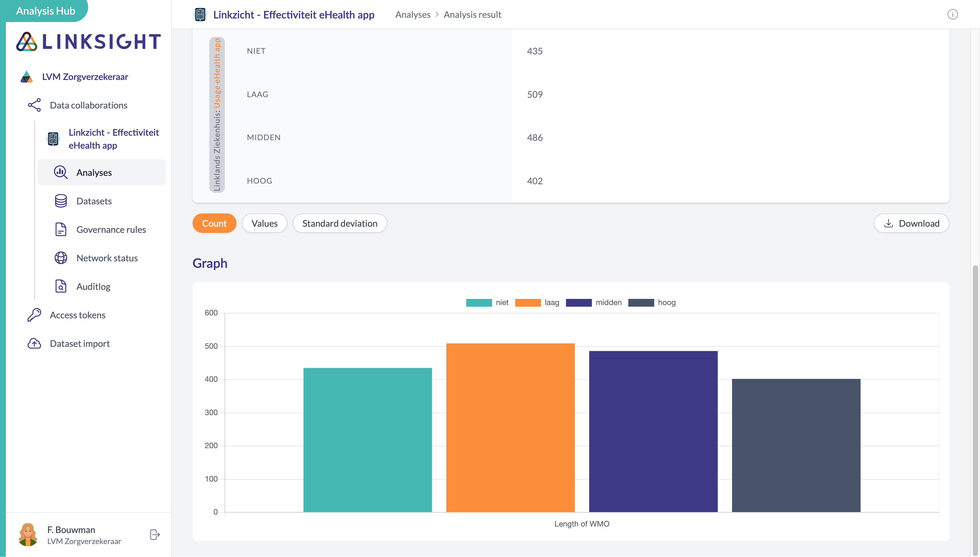The width and height of the screenshot is (980, 557).
Task: Switch results to Values view
Action: pyautogui.click(x=264, y=223)
